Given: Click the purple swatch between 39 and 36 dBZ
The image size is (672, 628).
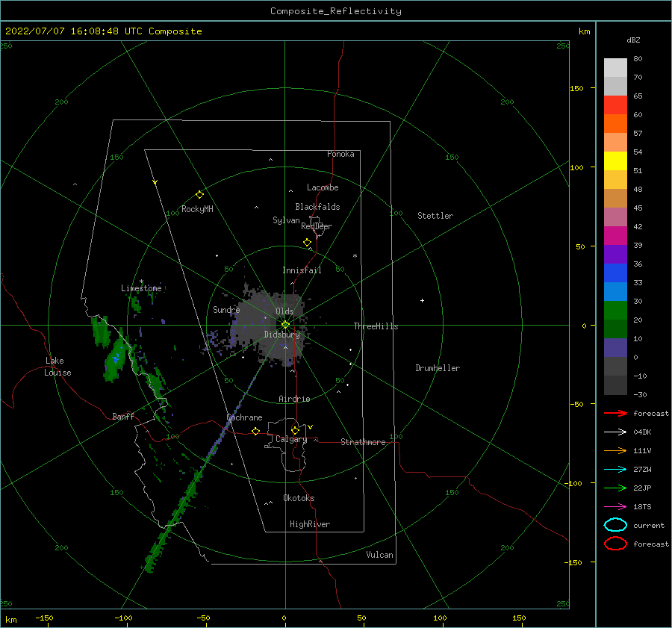Looking at the screenshot, I should tap(615, 255).
